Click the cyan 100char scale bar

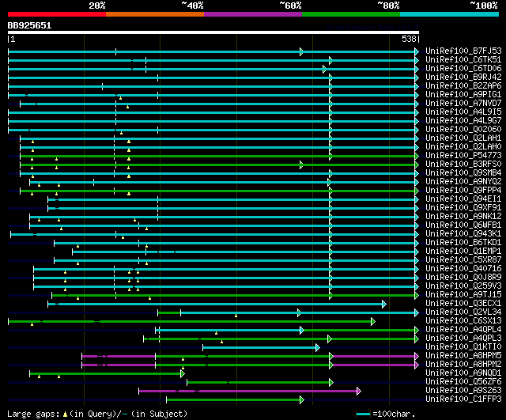click(363, 414)
